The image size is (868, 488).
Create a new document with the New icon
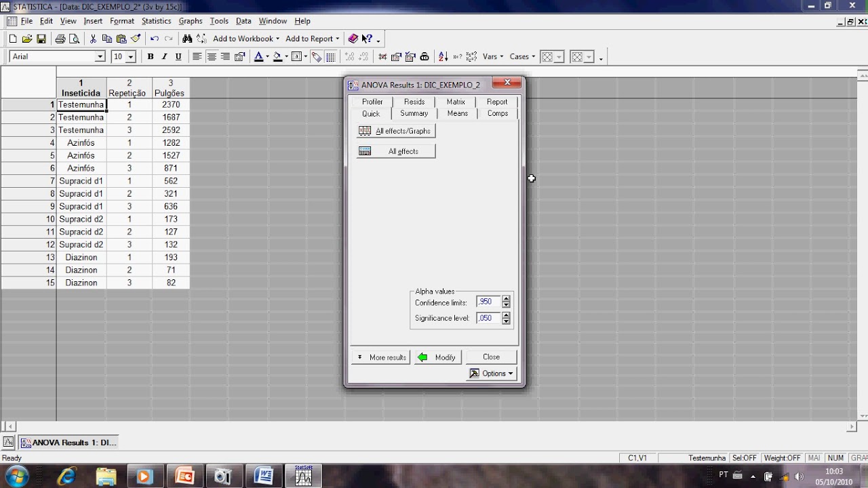[13, 39]
